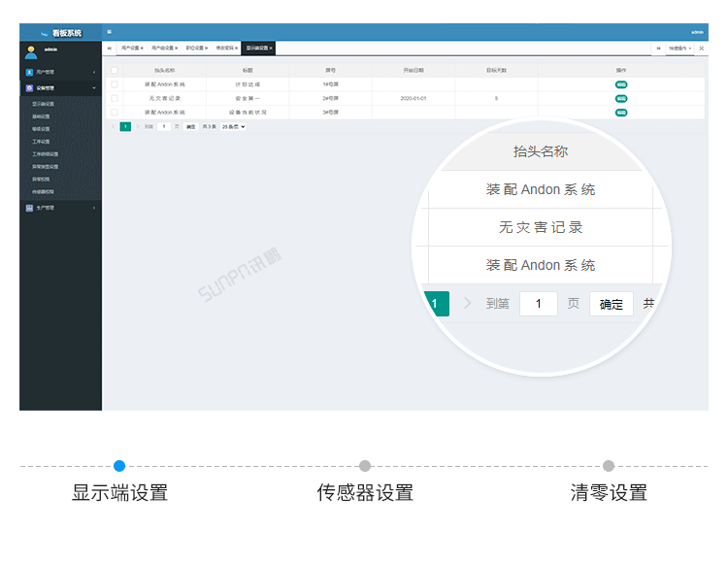Click the 抬头名称 column header
728x563 pixels.
coord(165,70)
